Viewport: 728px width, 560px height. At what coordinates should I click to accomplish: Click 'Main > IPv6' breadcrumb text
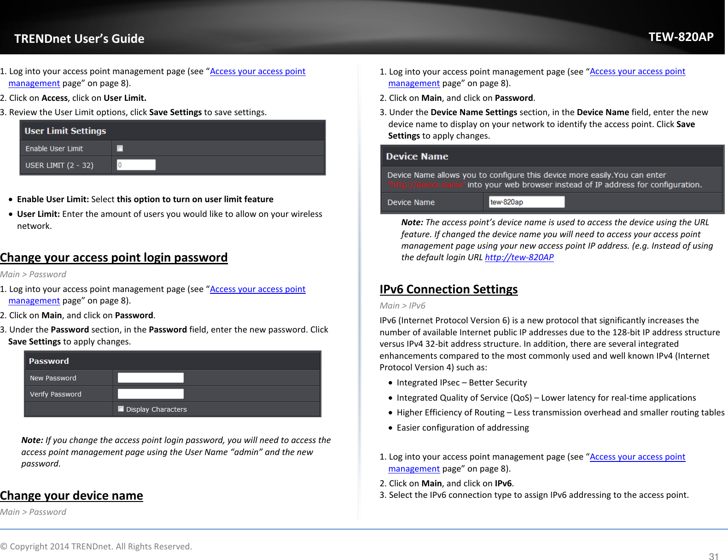(402, 305)
